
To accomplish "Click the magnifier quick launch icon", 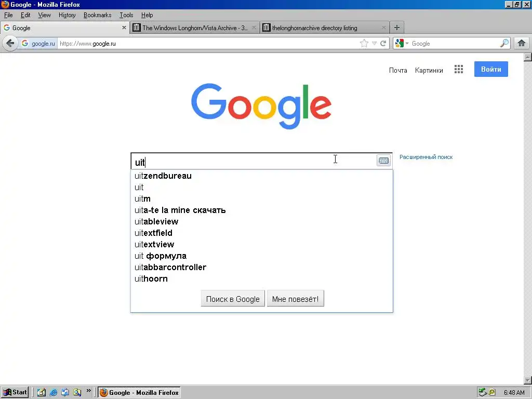I will click(x=77, y=393).
